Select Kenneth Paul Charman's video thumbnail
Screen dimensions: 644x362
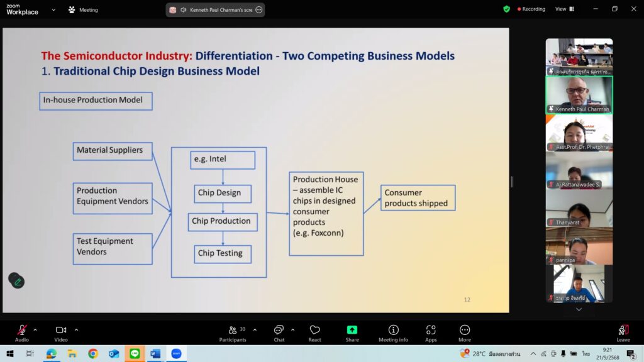[579, 95]
